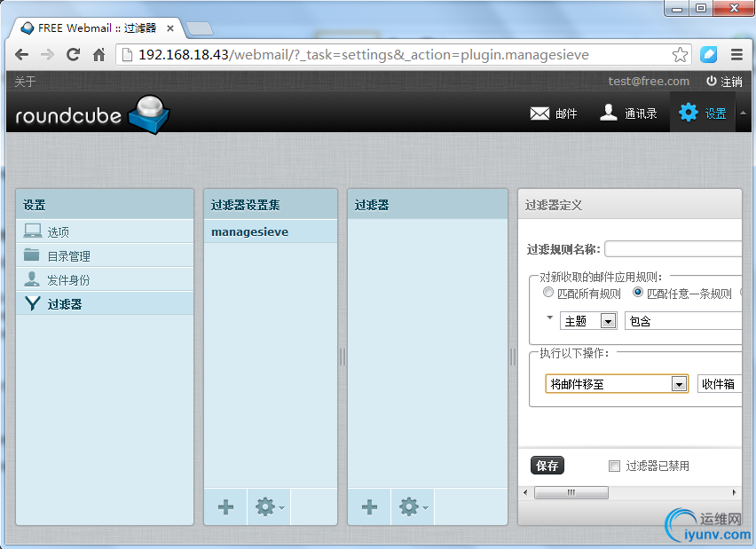
Task: Select 匹配所有规则 radio button
Action: [548, 292]
